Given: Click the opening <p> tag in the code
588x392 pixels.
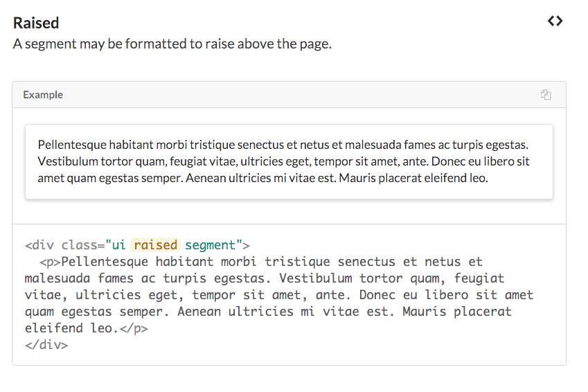Looking at the screenshot, I should [x=50, y=262].
